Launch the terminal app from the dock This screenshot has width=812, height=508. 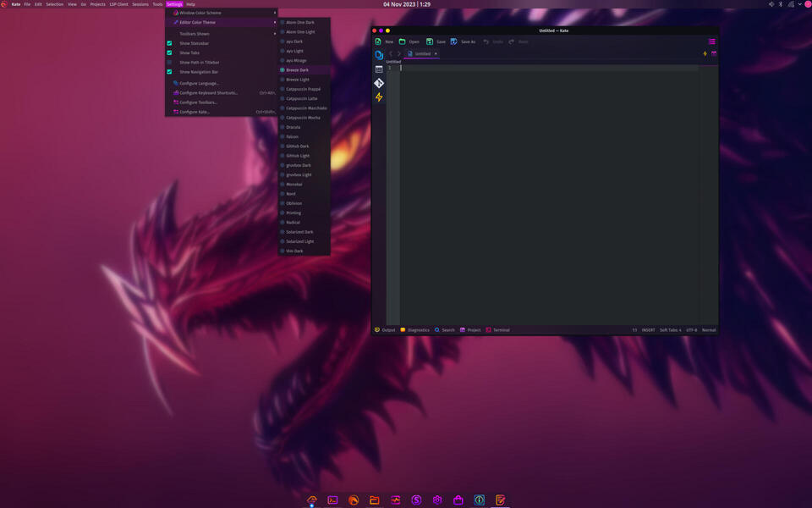coord(332,500)
